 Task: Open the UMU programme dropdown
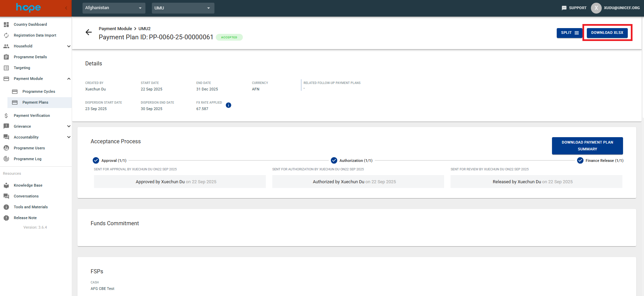[x=183, y=8]
